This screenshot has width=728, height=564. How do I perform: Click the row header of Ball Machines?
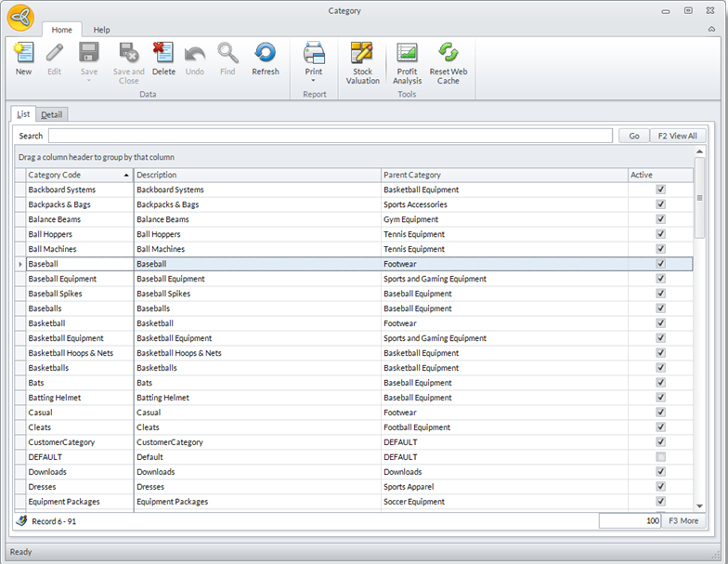[20, 249]
